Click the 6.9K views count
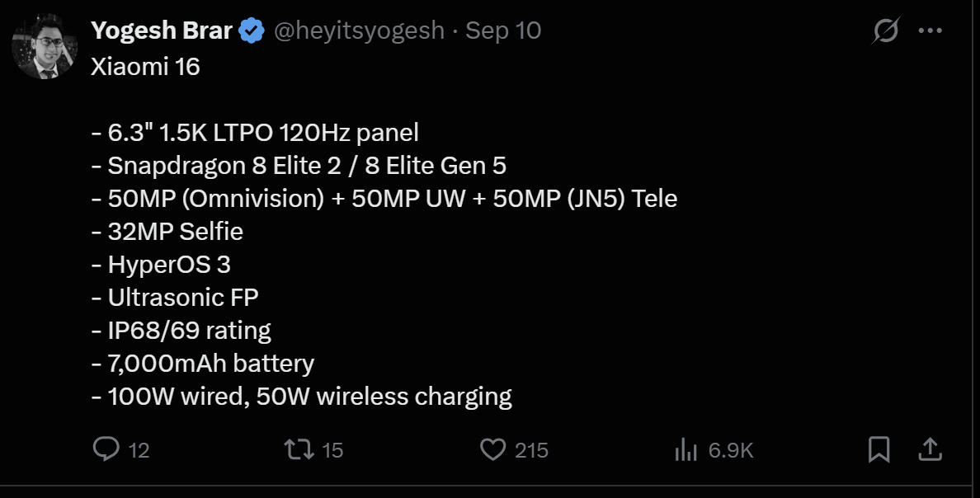This screenshot has height=498, width=980. [731, 450]
